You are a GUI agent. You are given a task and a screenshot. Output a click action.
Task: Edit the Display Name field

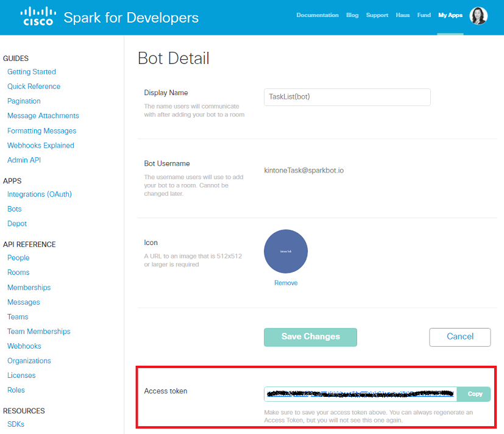[x=347, y=97]
